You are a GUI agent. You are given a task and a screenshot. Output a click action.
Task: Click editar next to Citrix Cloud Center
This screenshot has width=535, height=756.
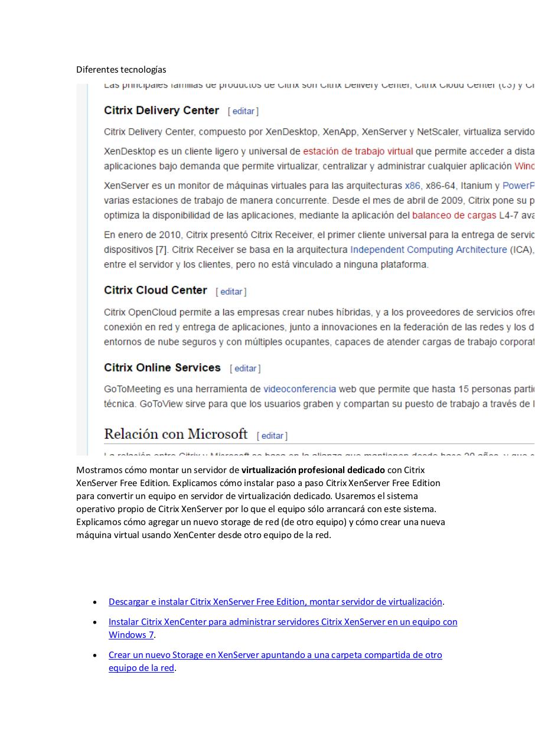pyautogui.click(x=231, y=291)
